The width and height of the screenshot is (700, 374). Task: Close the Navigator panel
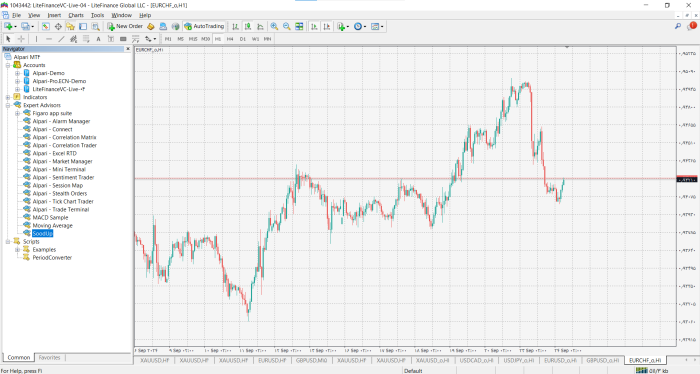128,49
